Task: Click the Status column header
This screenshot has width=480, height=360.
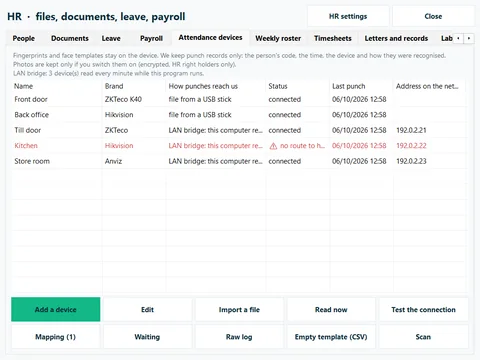Action: [x=298, y=86]
